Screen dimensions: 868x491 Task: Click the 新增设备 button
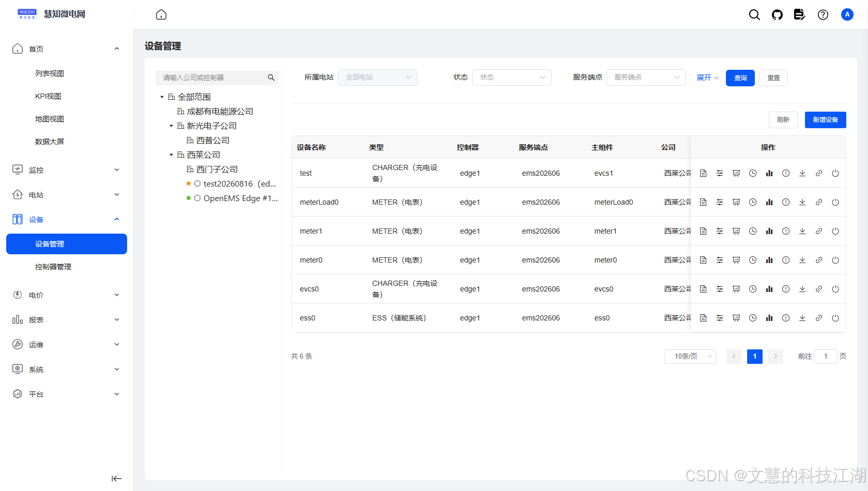coord(826,120)
